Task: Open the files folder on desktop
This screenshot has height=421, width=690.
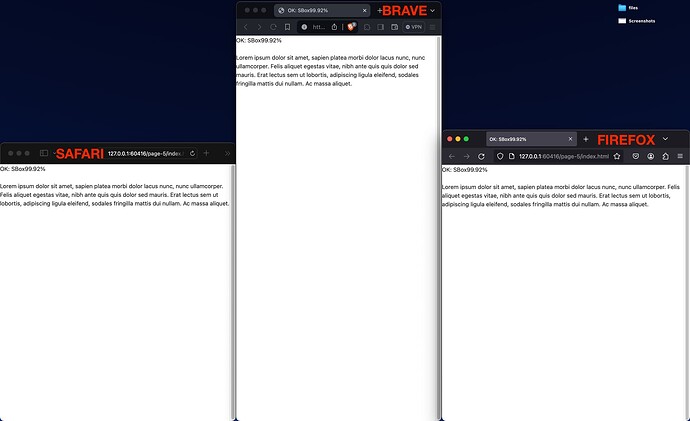Action: click(628, 7)
